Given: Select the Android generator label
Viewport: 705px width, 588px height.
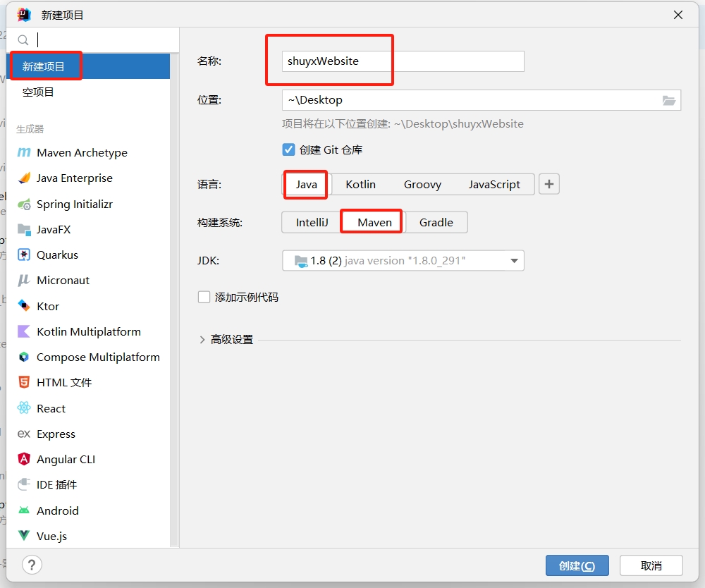Looking at the screenshot, I should [x=58, y=510].
